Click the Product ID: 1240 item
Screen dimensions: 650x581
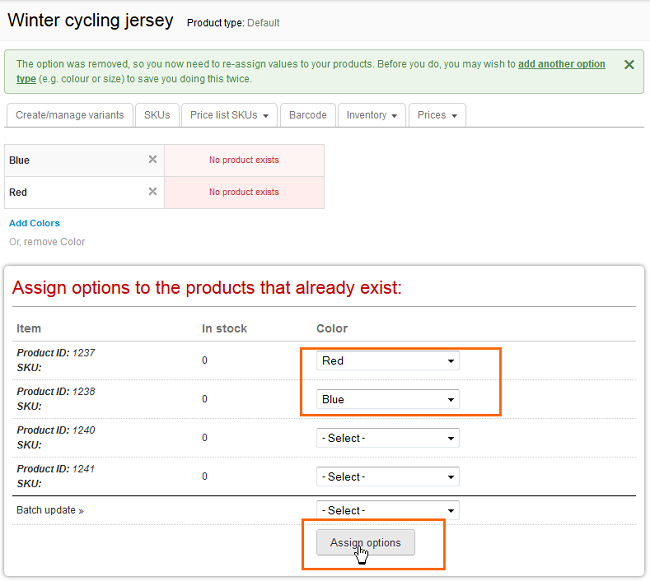click(56, 430)
